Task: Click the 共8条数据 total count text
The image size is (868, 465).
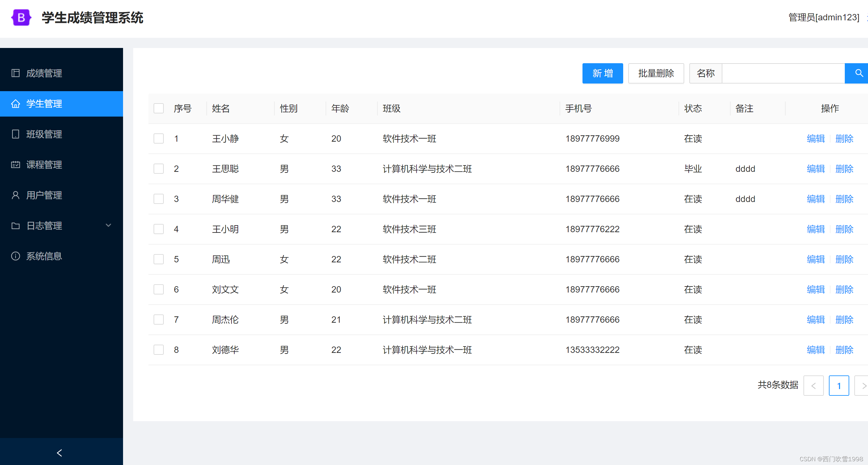Action: [x=778, y=385]
